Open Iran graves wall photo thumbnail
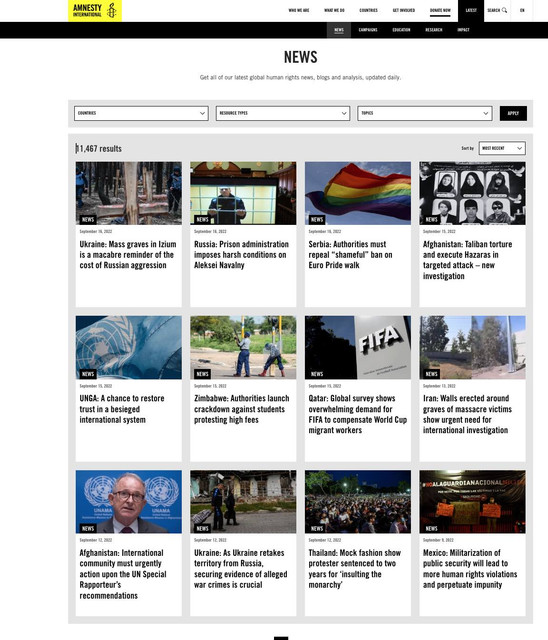 click(x=473, y=347)
